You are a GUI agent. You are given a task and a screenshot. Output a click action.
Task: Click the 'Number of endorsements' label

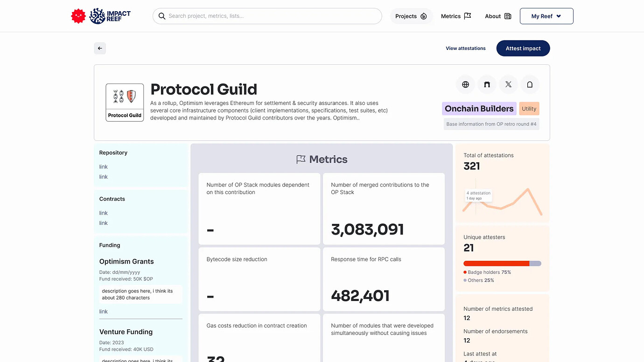click(496, 331)
